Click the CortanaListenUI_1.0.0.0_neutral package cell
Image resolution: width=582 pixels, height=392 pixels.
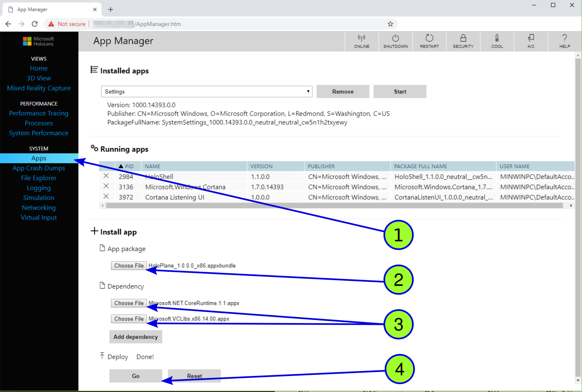443,197
